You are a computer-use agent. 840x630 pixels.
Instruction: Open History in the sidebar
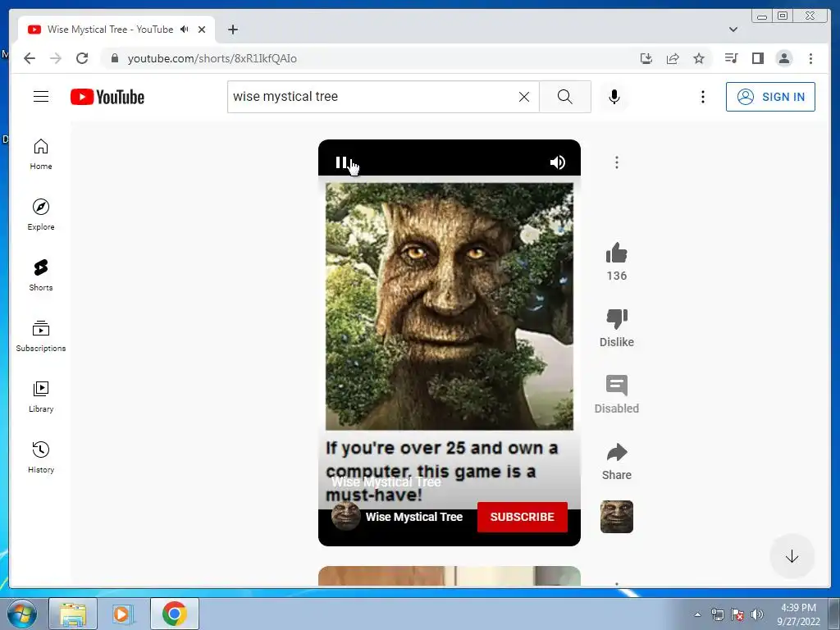41,457
